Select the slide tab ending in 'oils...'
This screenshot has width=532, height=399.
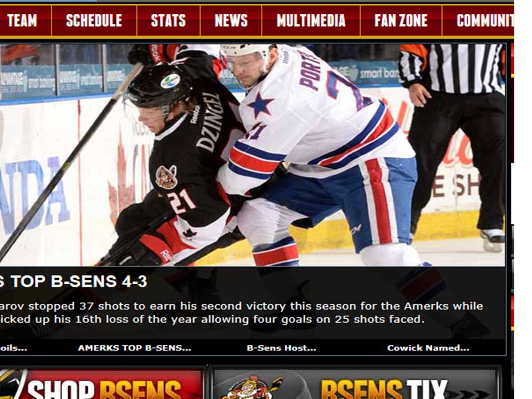[13, 348]
